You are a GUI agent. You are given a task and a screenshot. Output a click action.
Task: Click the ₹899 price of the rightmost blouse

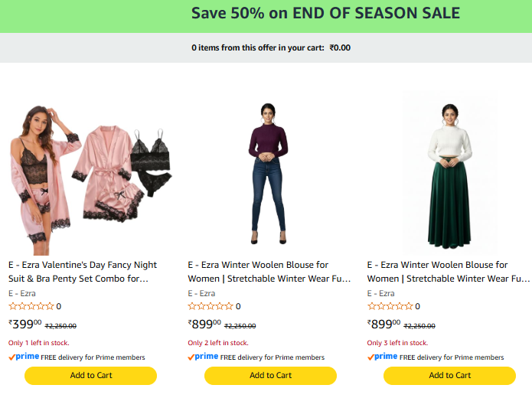(x=384, y=324)
